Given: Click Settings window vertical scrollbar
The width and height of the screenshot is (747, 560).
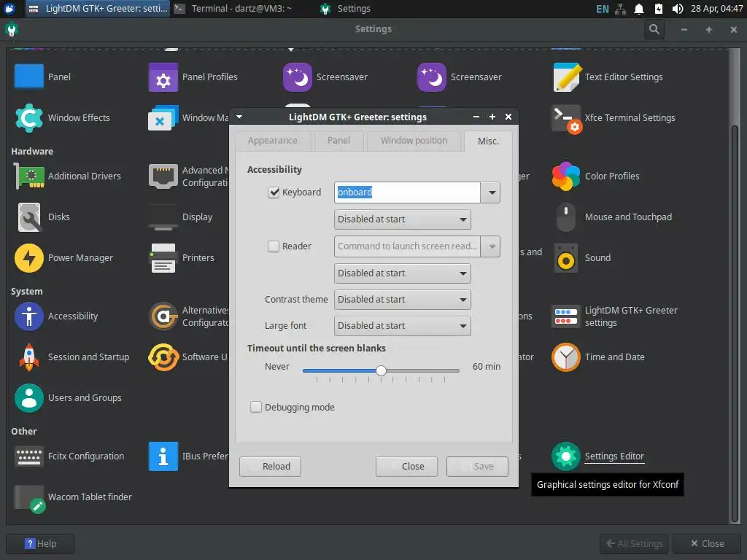Looking at the screenshot, I should 735,324.
